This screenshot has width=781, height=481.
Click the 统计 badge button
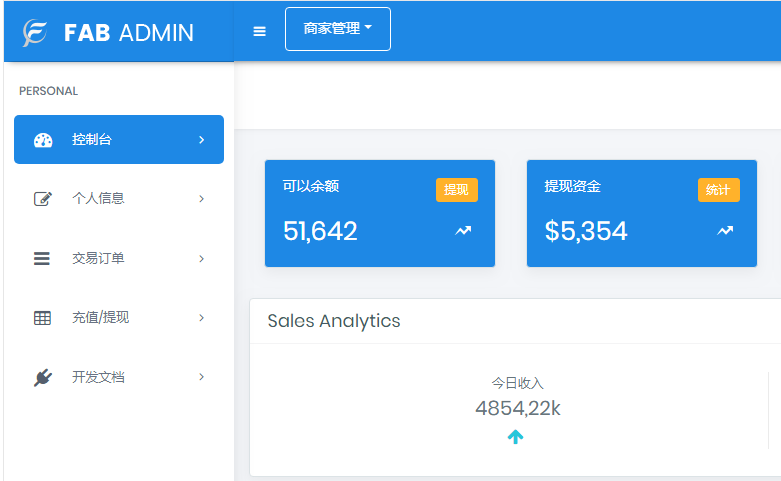click(718, 190)
